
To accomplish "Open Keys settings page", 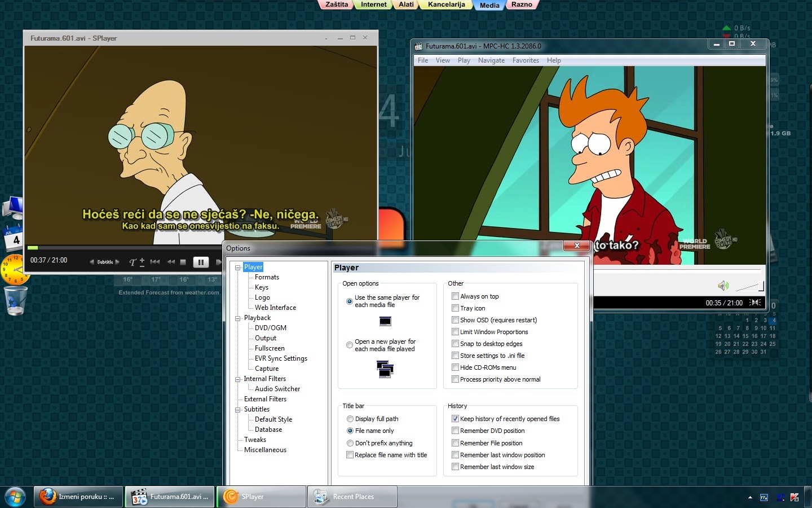I will [x=262, y=287].
